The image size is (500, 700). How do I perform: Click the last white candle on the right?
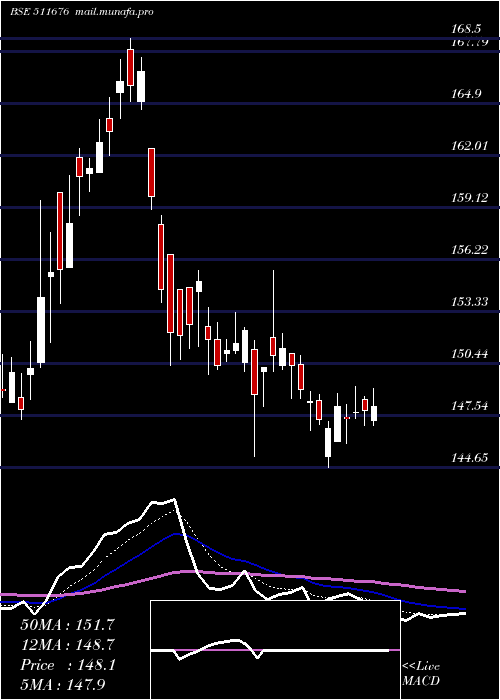[x=374, y=413]
